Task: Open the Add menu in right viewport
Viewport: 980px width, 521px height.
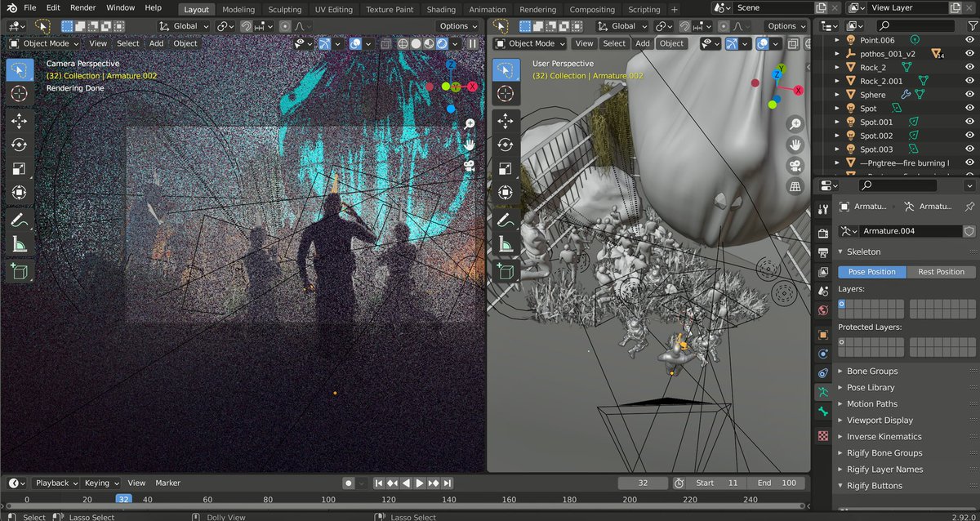Action: click(643, 43)
